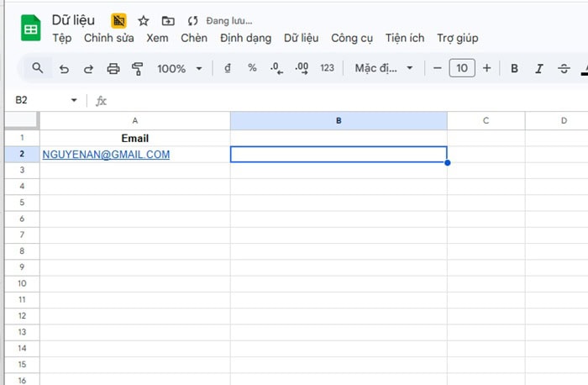
Task: Redo the last undone action
Action: tap(88, 69)
